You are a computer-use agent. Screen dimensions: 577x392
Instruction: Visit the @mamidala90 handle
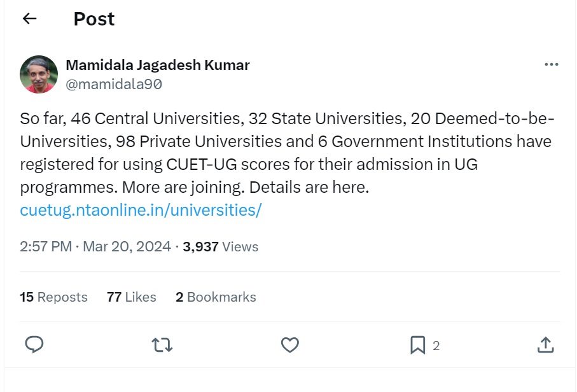coord(115,84)
